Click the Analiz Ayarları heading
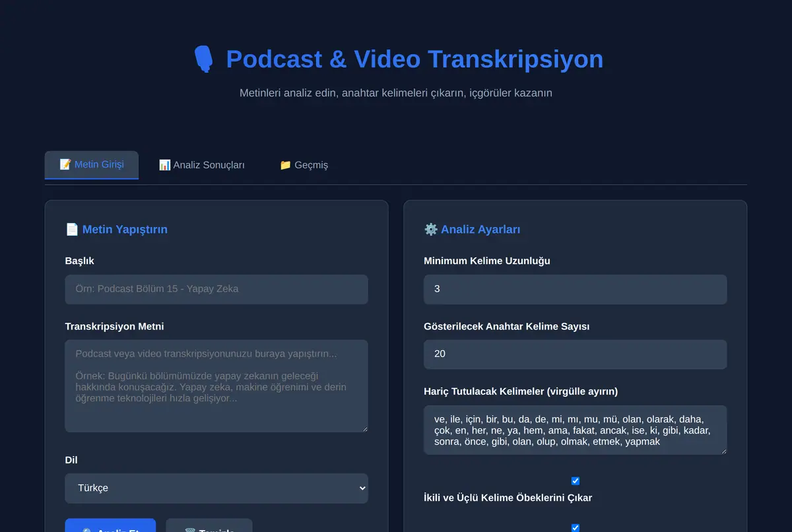This screenshot has height=532, width=792. (x=472, y=230)
